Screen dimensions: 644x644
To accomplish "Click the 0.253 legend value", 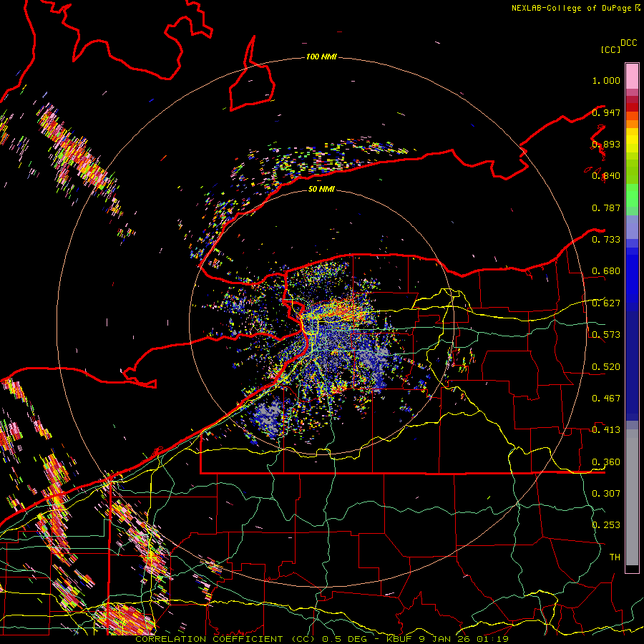I will coord(606,525).
